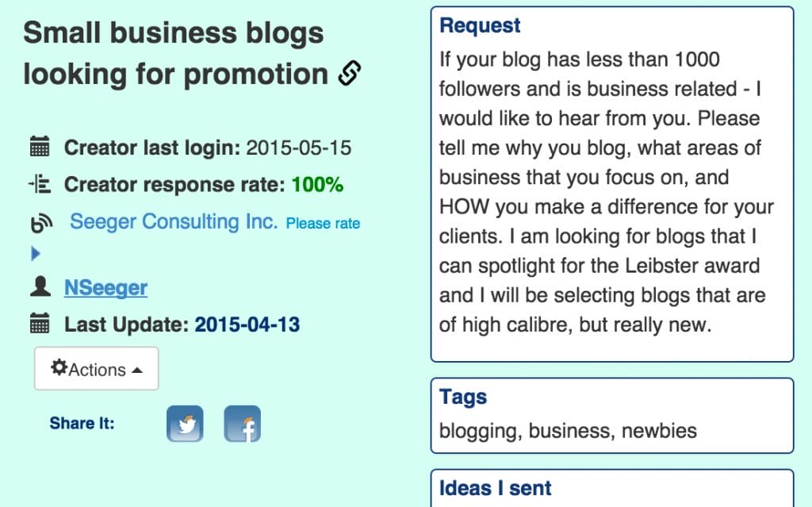
Task: Click the blog feed icon beside Seeger Consulting
Action: [x=41, y=225]
